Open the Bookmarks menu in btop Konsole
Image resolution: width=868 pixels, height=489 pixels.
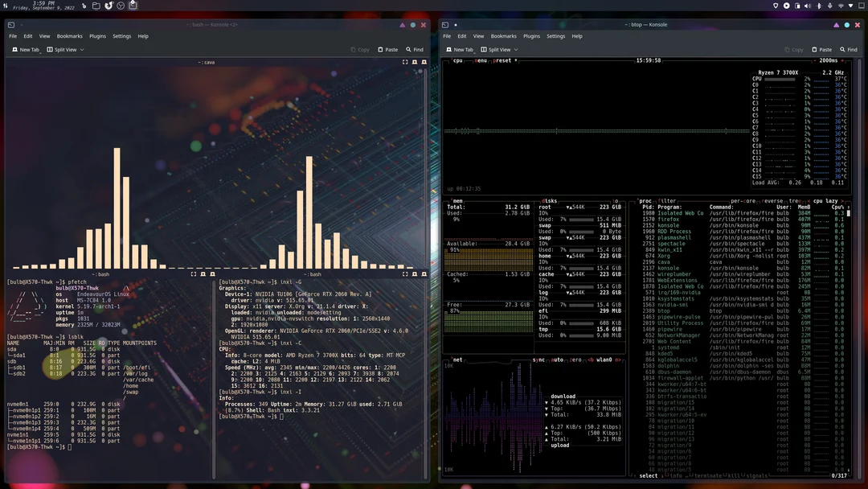point(504,35)
